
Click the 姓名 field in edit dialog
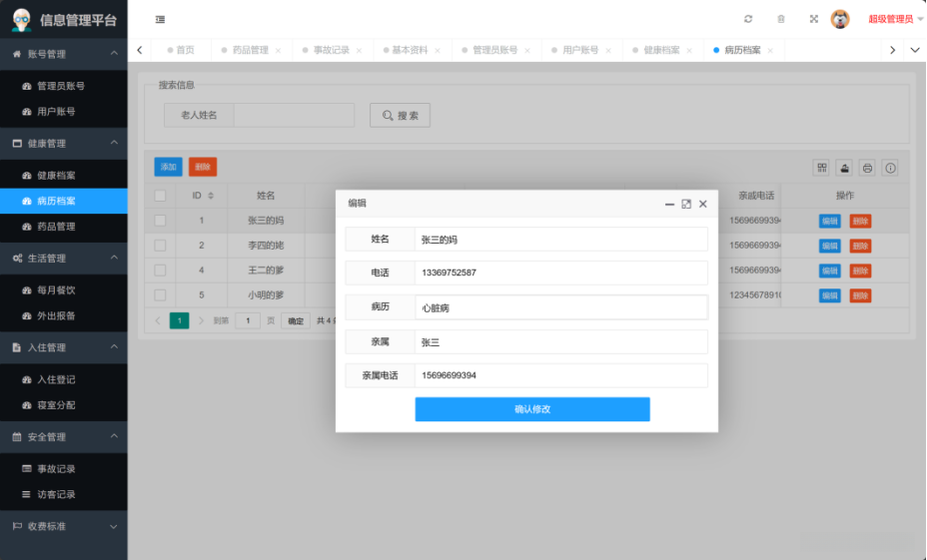coord(561,240)
